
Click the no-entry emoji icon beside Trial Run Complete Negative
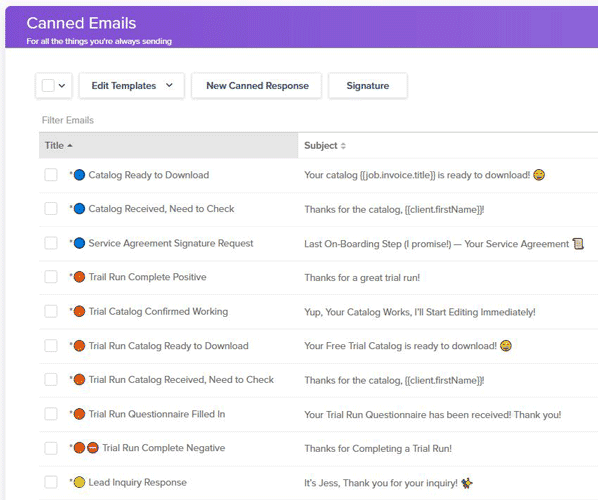click(x=93, y=448)
